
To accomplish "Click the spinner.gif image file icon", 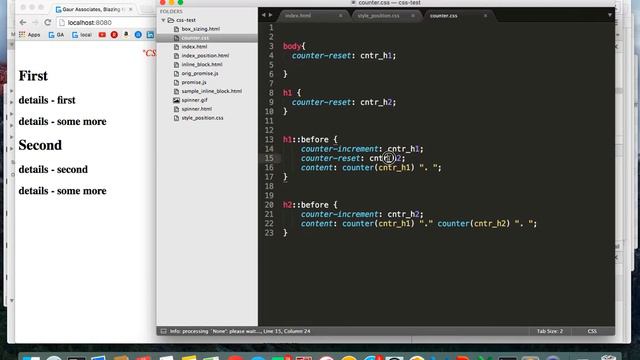I will pos(176,100).
